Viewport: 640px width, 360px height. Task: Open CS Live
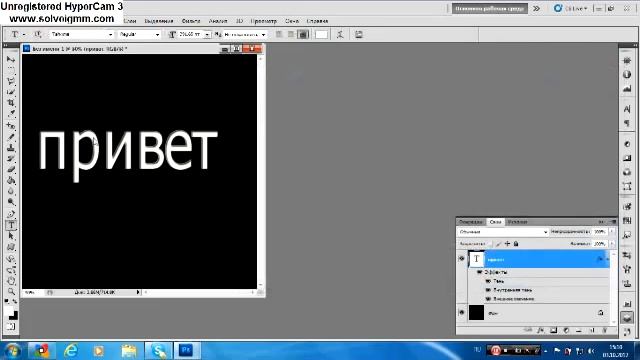570,8
